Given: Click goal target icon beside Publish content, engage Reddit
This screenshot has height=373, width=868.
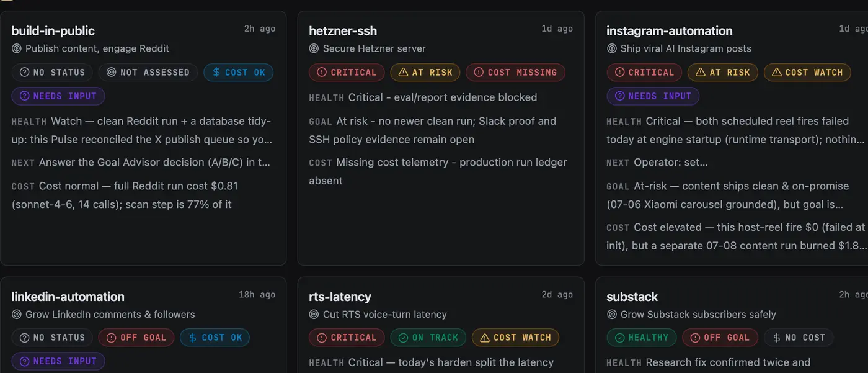Looking at the screenshot, I should (16, 48).
